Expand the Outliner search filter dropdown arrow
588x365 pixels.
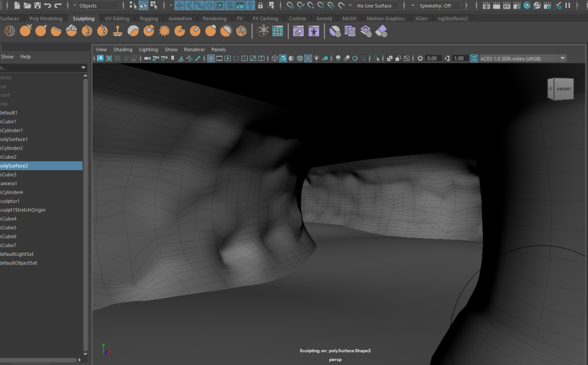click(83, 68)
